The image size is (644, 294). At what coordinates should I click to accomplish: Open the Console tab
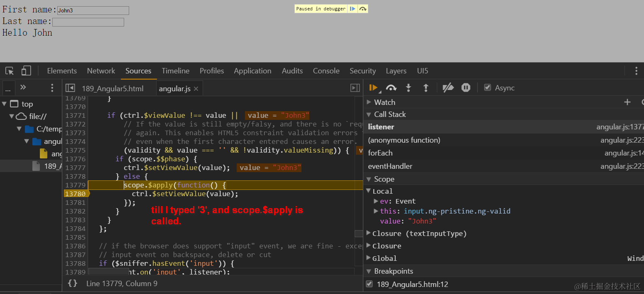tap(326, 71)
